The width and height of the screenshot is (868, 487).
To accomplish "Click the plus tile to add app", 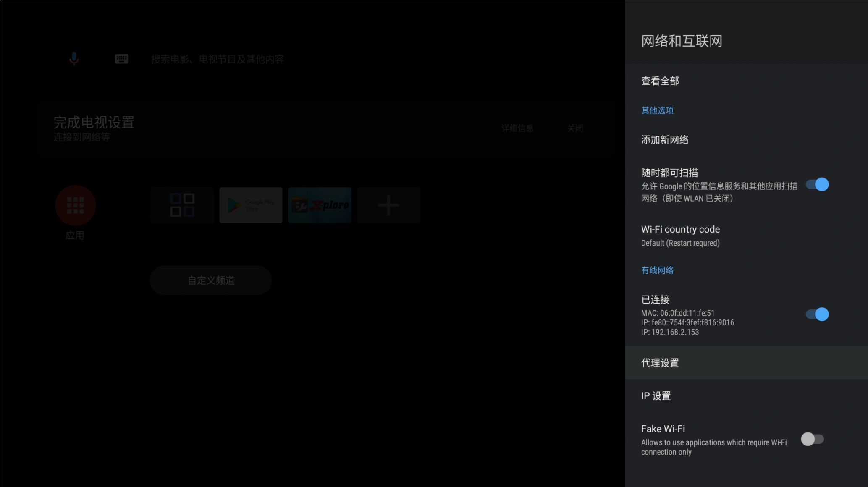I will (388, 205).
